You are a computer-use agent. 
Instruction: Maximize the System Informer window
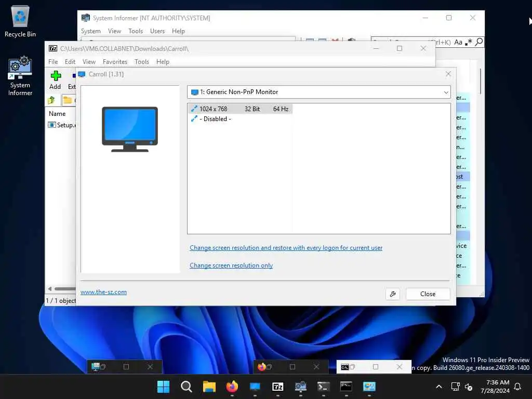pos(449,18)
